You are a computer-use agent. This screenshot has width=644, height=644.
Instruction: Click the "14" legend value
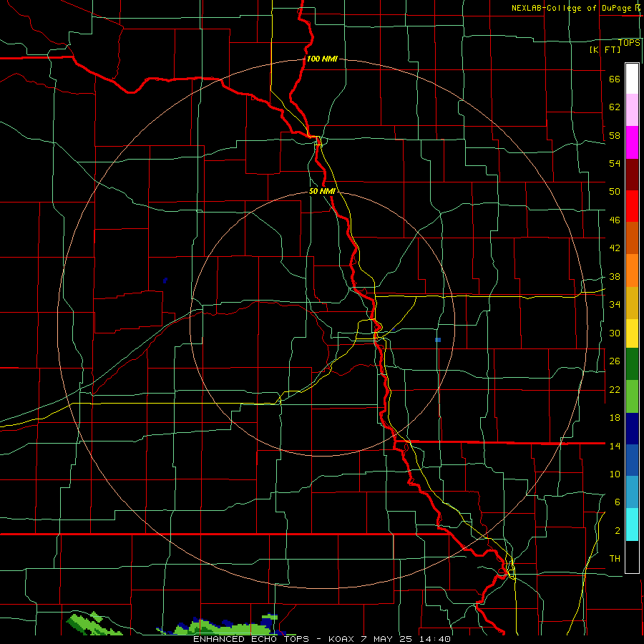point(615,446)
